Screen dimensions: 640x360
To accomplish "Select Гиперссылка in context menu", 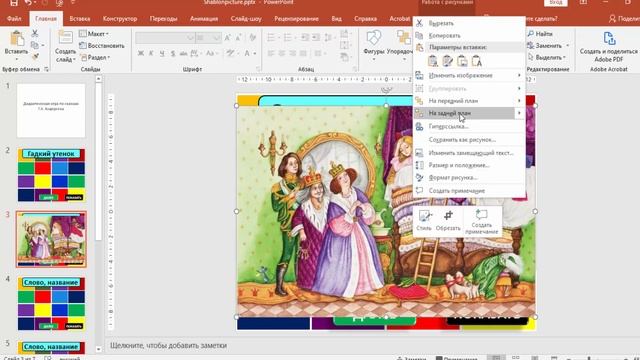I will pos(469,127).
